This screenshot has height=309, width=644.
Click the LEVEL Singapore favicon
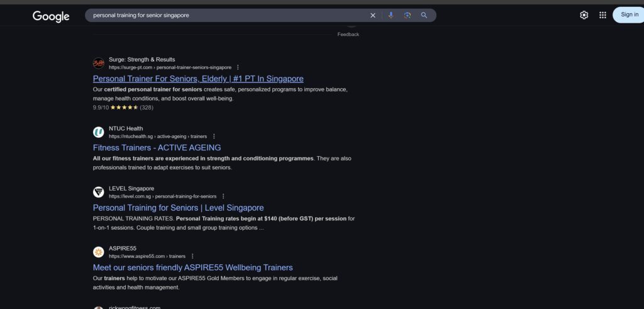(x=99, y=192)
